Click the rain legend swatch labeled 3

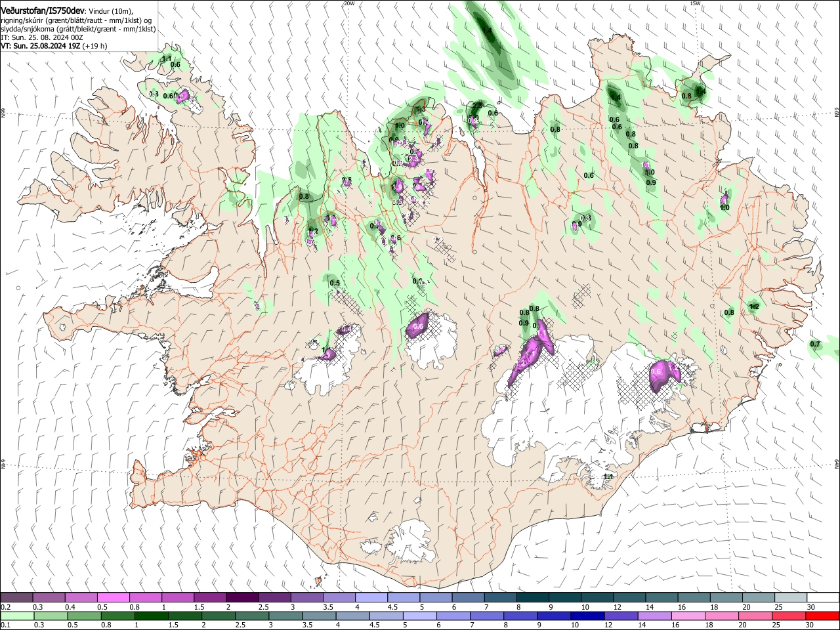[x=285, y=616]
